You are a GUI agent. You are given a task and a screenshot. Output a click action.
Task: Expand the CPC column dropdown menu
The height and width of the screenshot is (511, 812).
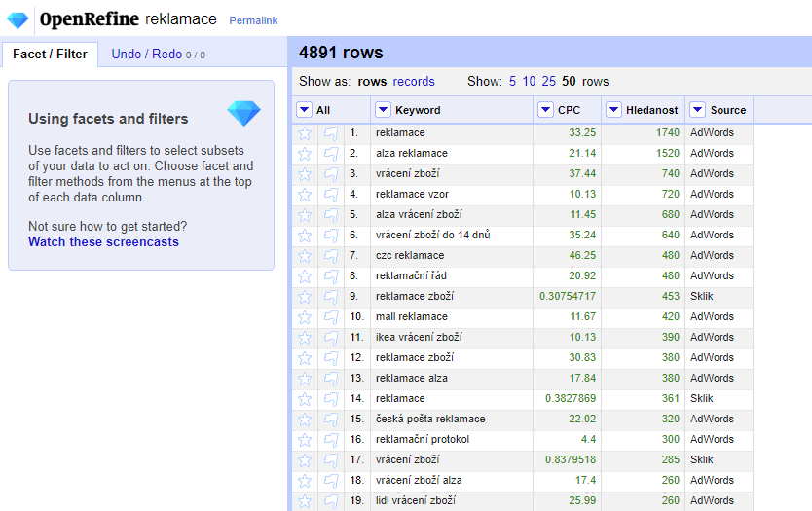tap(545, 110)
